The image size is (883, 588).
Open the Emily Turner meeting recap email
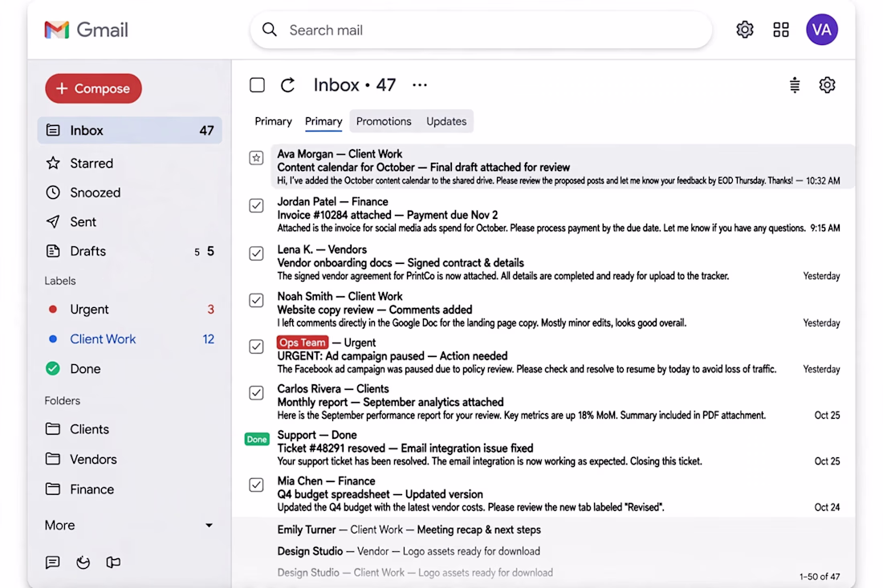coord(409,529)
